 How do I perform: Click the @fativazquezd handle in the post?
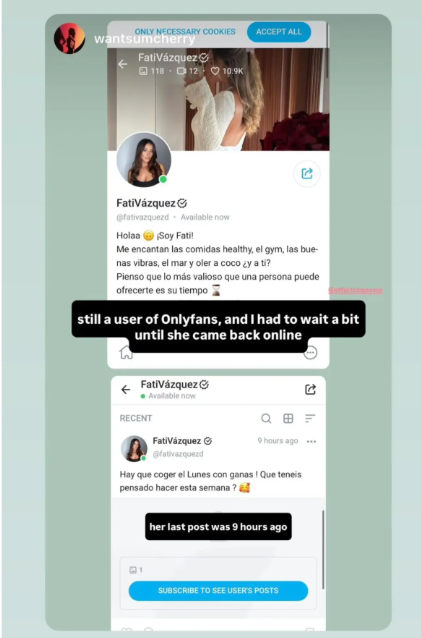click(178, 454)
